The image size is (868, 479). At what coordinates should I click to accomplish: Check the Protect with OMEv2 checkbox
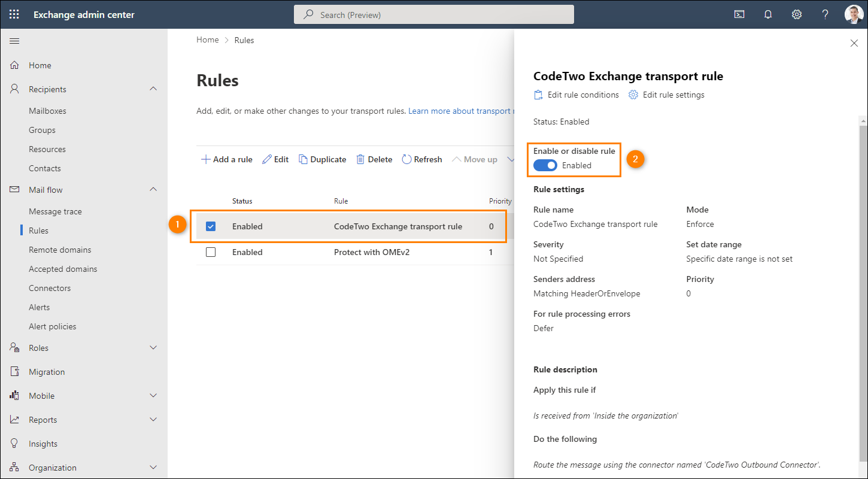211,252
